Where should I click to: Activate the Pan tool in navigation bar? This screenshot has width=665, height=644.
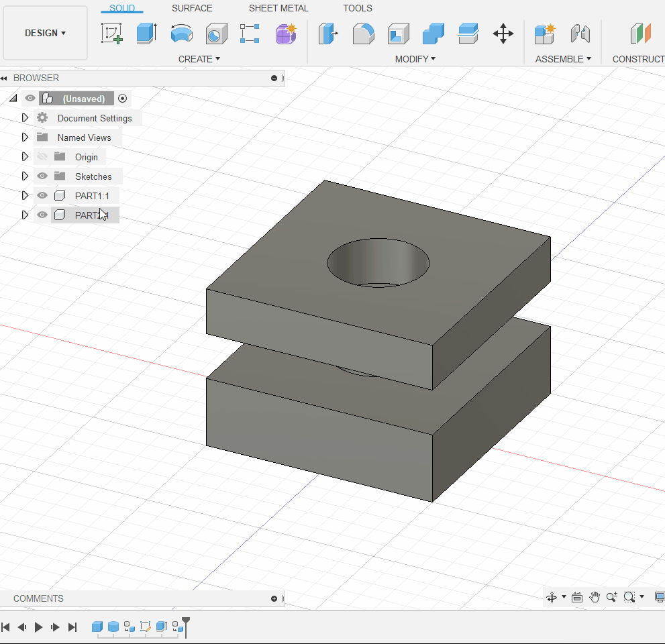point(595,596)
